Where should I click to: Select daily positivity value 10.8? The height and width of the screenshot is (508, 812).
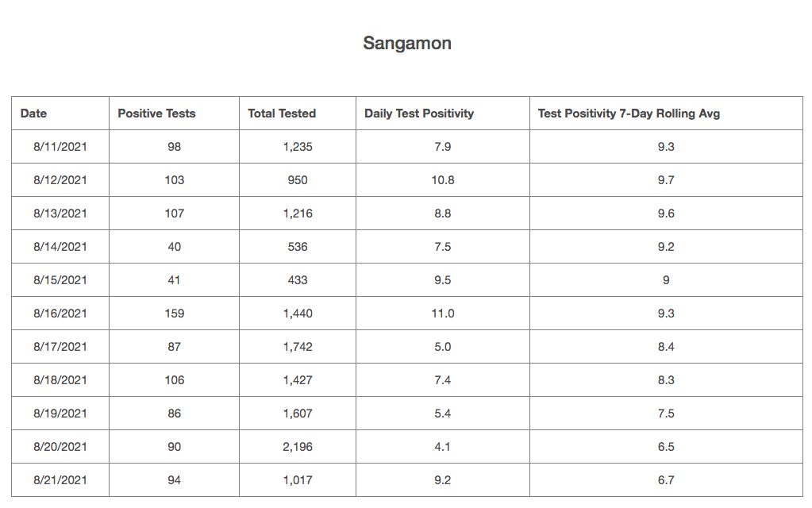(443, 180)
